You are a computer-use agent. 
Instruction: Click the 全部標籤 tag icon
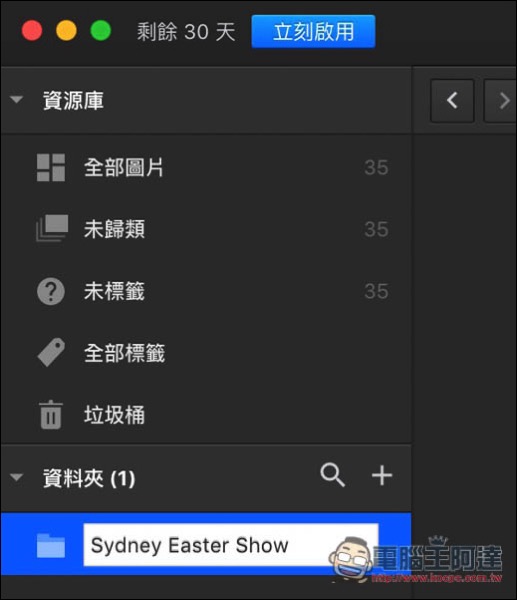click(51, 352)
